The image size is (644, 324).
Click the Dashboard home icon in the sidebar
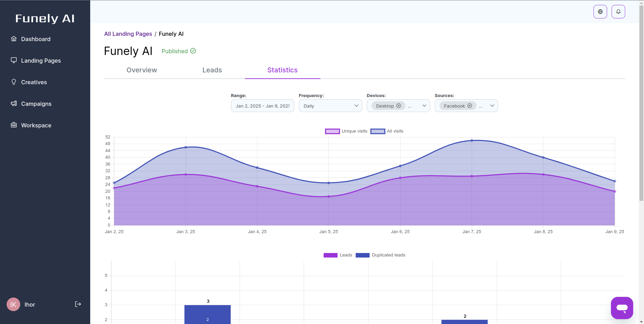click(x=14, y=39)
